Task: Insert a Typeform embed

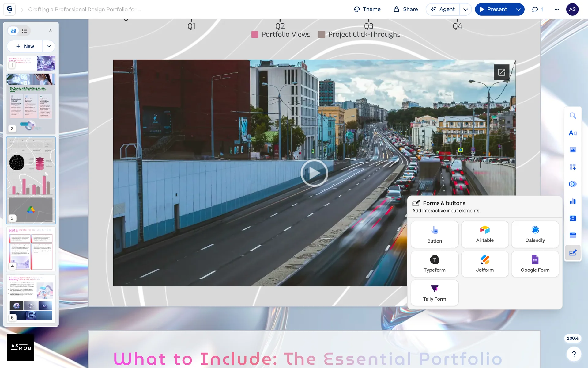Action: (x=434, y=264)
